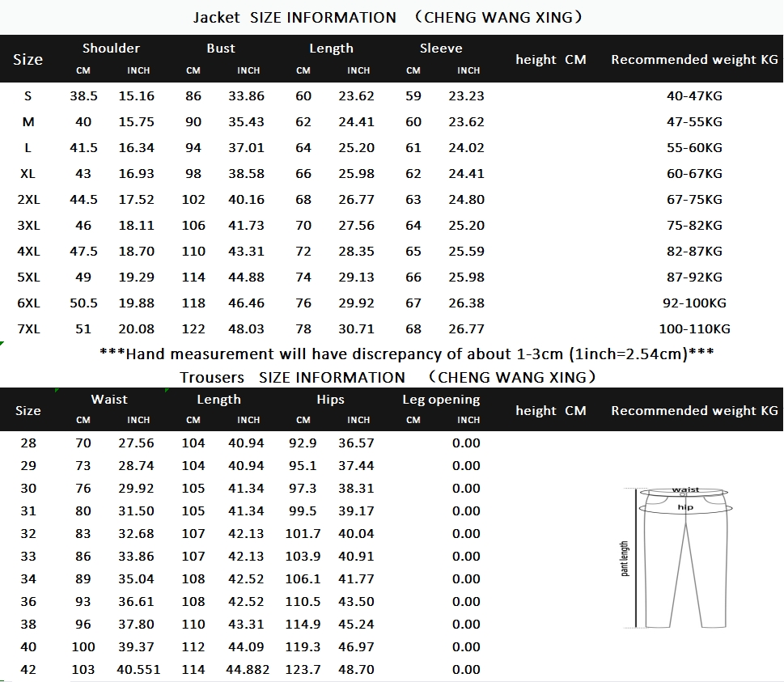Click jacket size 7XL row label

[x=28, y=329]
